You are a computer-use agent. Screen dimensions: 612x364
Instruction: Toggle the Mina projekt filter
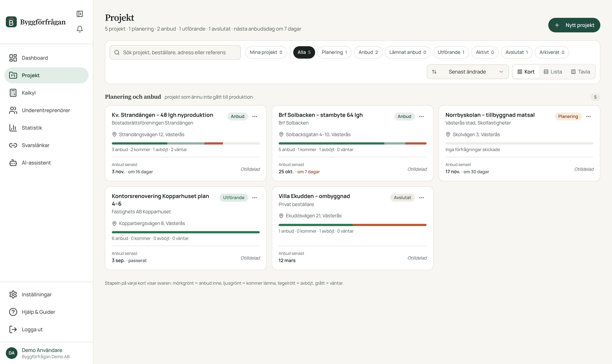pos(266,52)
